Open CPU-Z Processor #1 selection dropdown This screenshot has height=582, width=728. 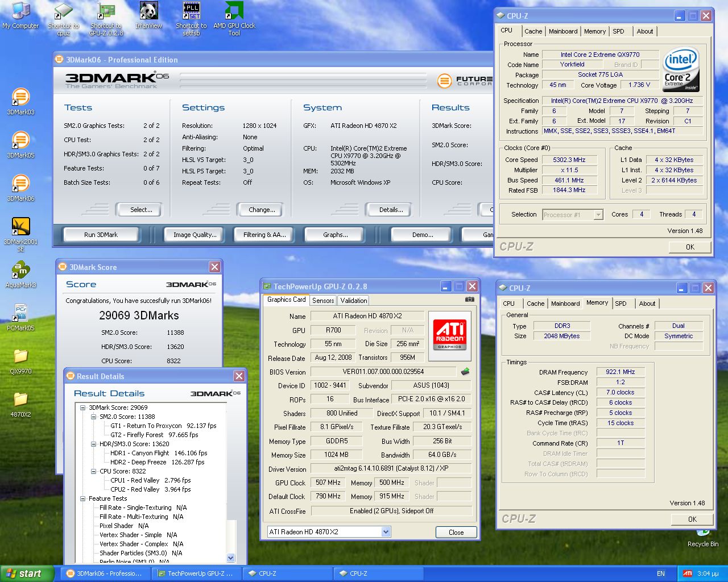pyautogui.click(x=598, y=214)
